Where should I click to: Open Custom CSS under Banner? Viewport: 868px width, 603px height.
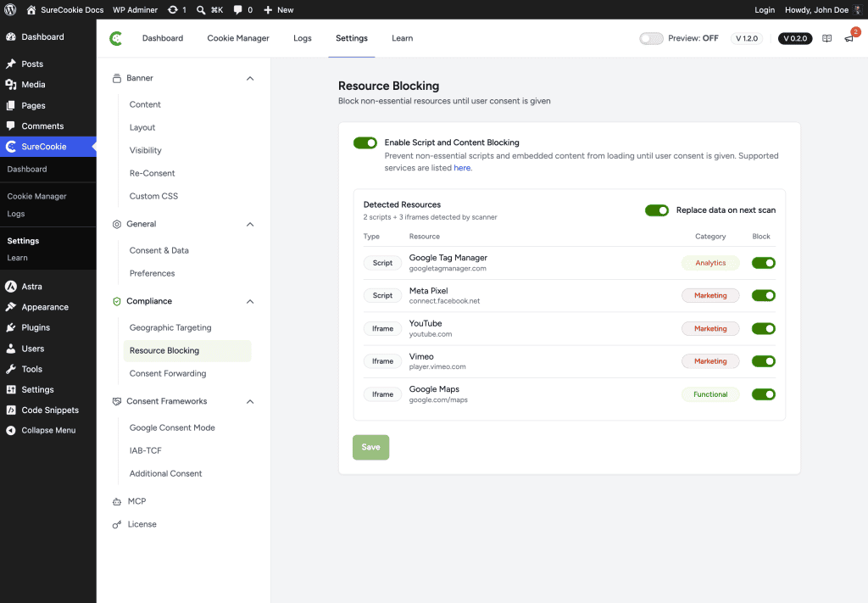pyautogui.click(x=153, y=196)
